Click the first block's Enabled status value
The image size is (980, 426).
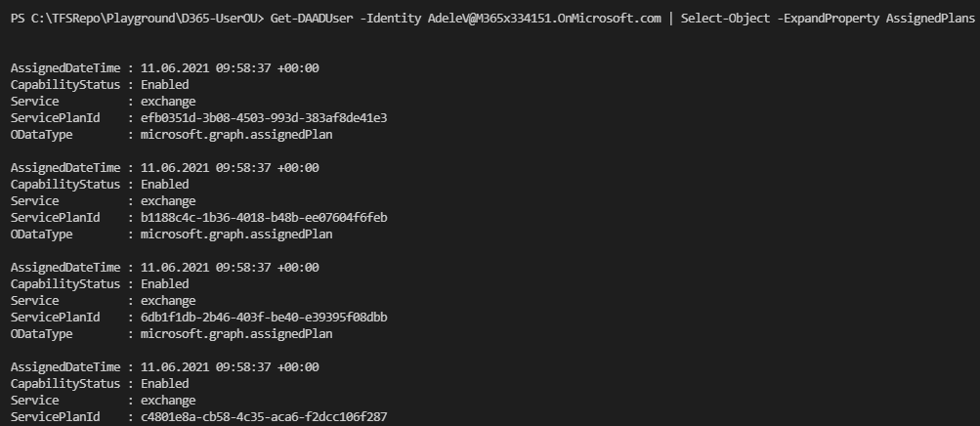click(x=164, y=85)
